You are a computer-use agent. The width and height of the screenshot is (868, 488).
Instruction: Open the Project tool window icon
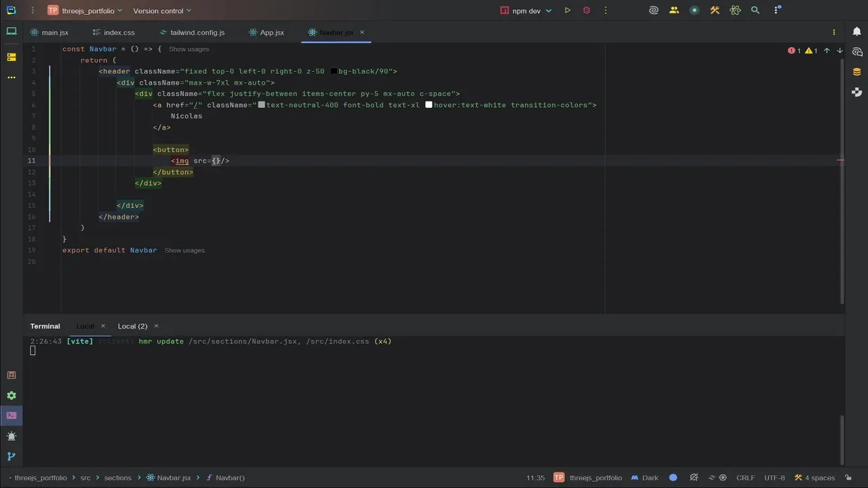pyautogui.click(x=11, y=31)
